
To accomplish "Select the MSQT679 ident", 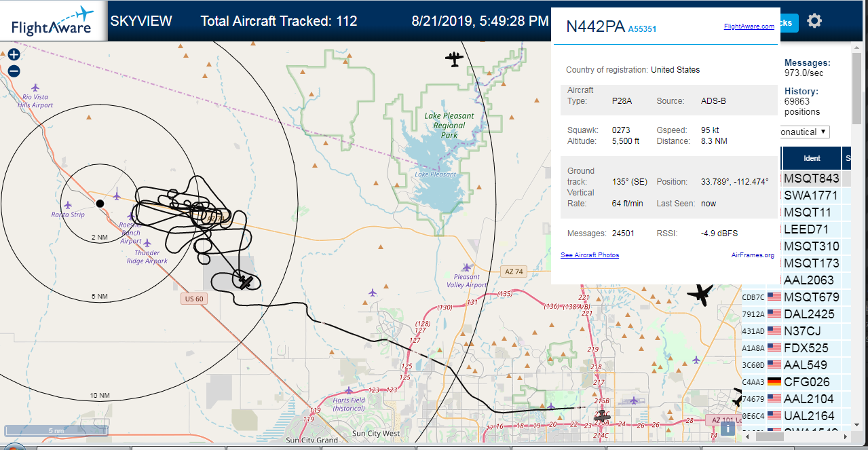I will [x=812, y=297].
